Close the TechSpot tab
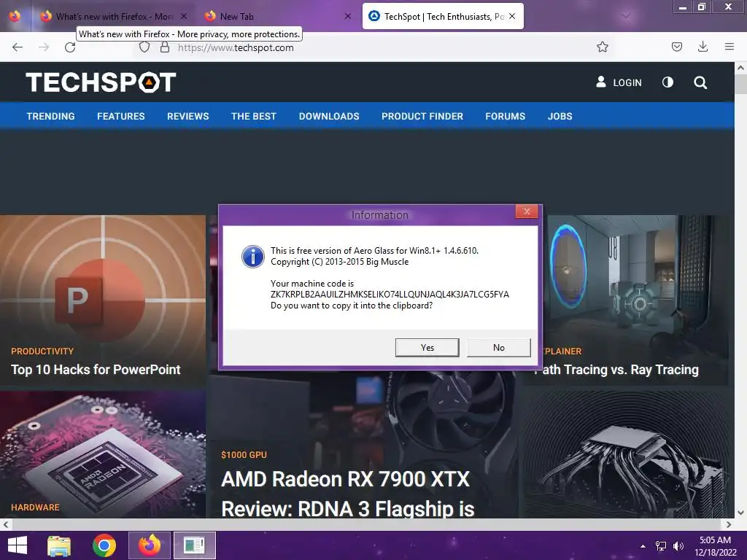 [512, 16]
